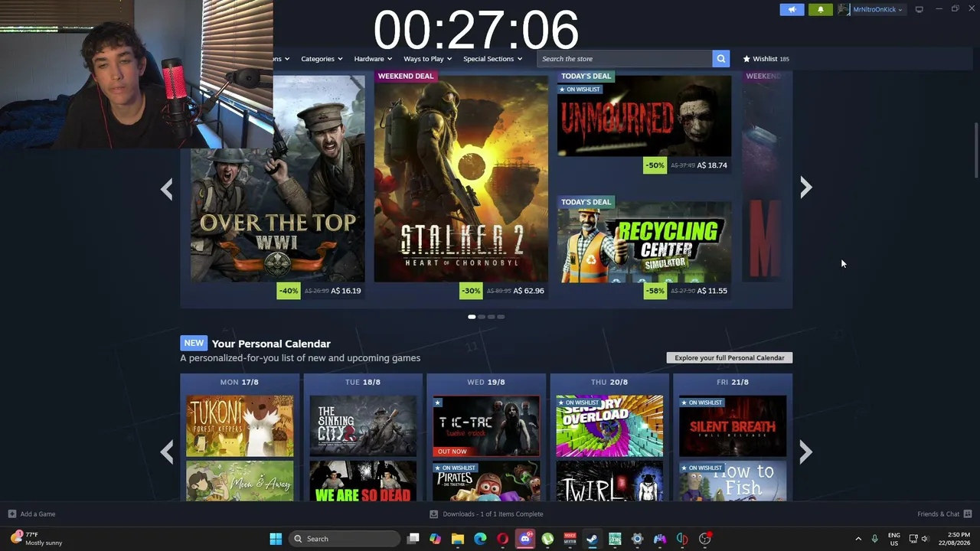Open uTorrent from the taskbar
Image resolution: width=980 pixels, height=551 pixels.
tap(547, 539)
